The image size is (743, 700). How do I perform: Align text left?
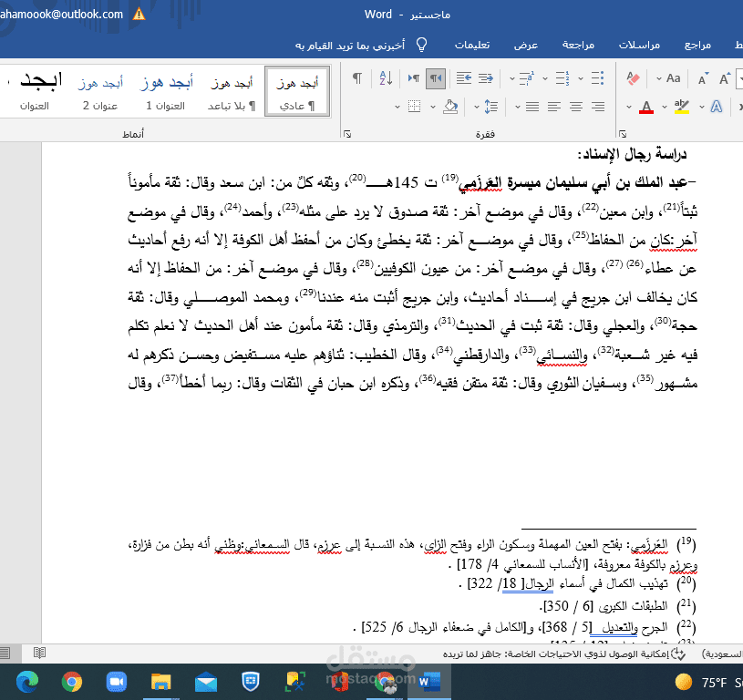click(x=554, y=107)
